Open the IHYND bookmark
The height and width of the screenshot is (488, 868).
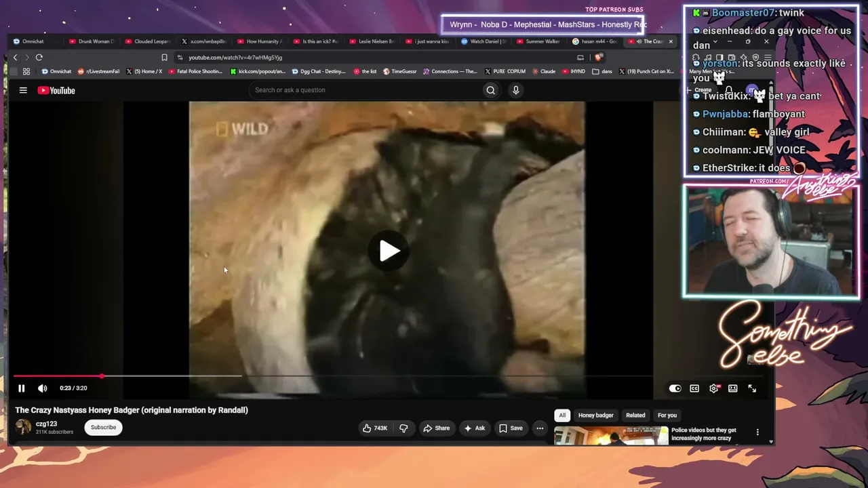[x=573, y=71]
